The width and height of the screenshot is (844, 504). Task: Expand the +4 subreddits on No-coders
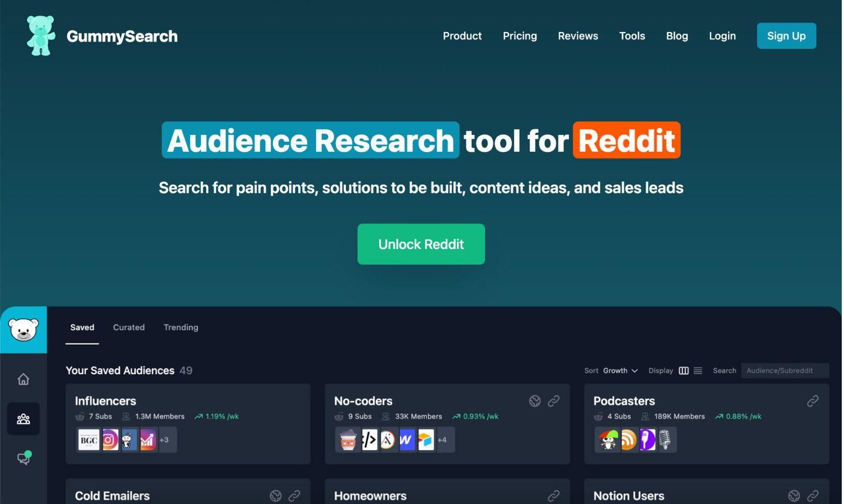pos(442,440)
